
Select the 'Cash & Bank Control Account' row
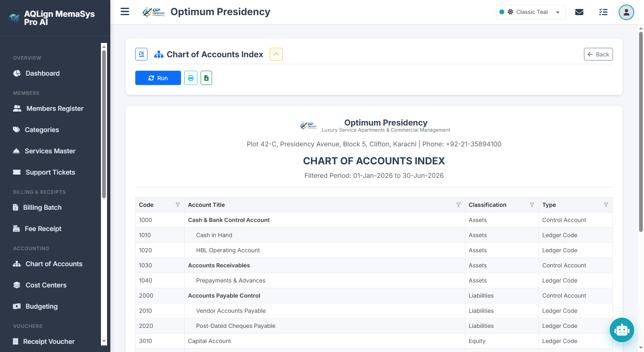[x=374, y=220]
